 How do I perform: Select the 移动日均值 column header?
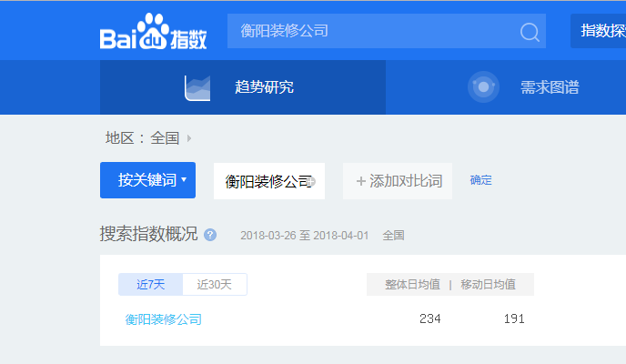pyautogui.click(x=488, y=285)
